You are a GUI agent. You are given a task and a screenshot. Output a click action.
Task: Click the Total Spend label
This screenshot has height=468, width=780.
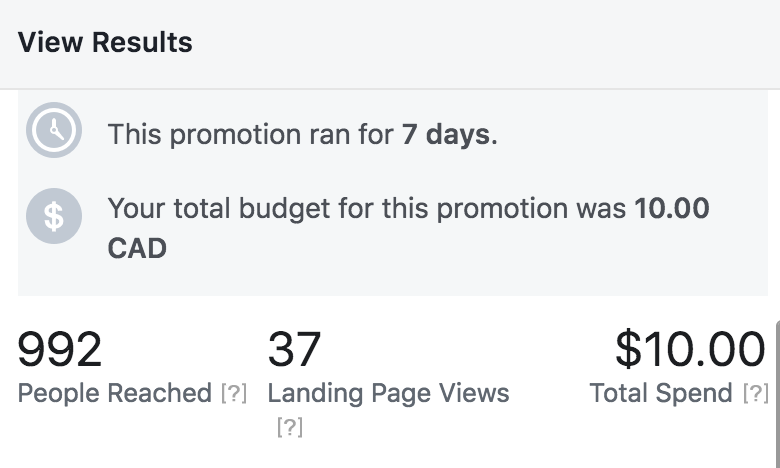tap(661, 393)
